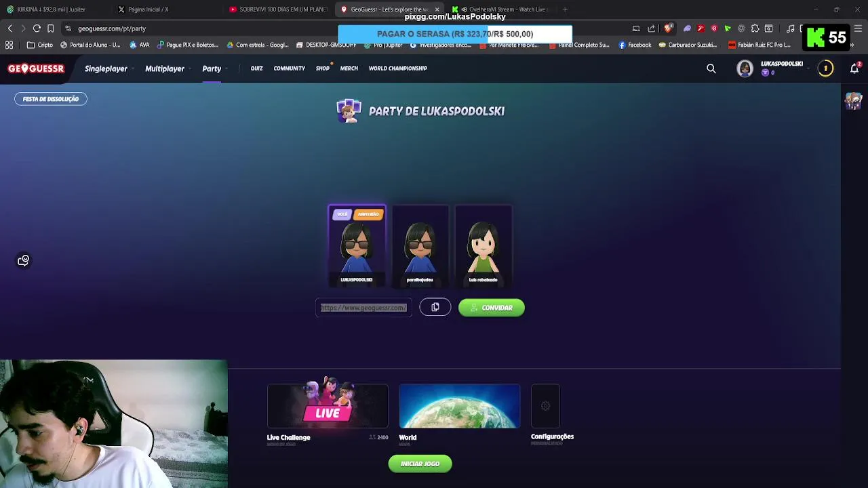Open World Championship page
Screen dimensions: 868x488
pos(398,68)
